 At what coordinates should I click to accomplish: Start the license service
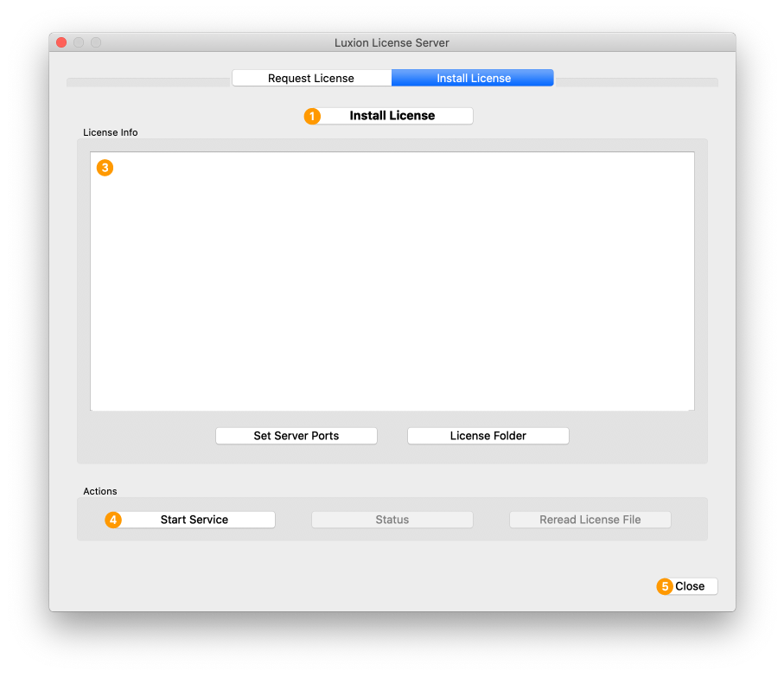click(194, 520)
